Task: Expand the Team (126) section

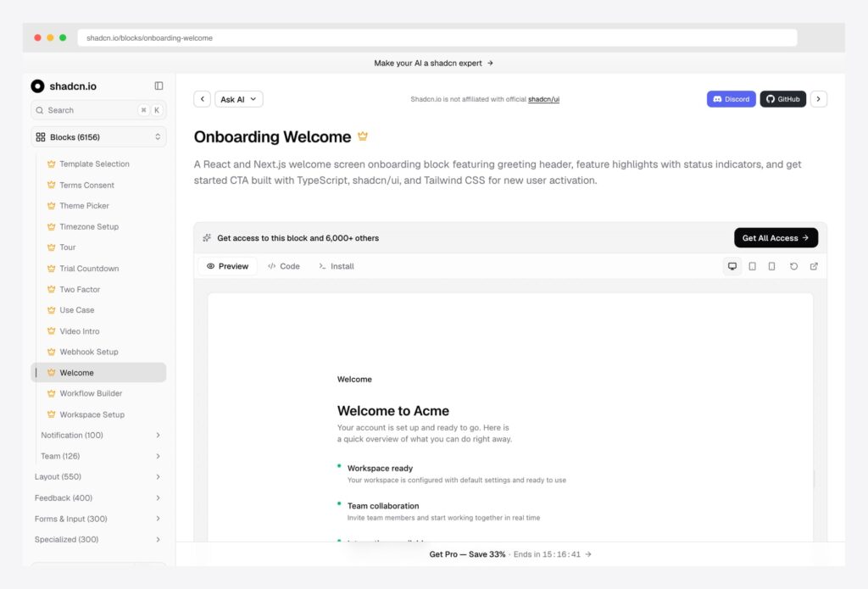Action: [x=101, y=456]
